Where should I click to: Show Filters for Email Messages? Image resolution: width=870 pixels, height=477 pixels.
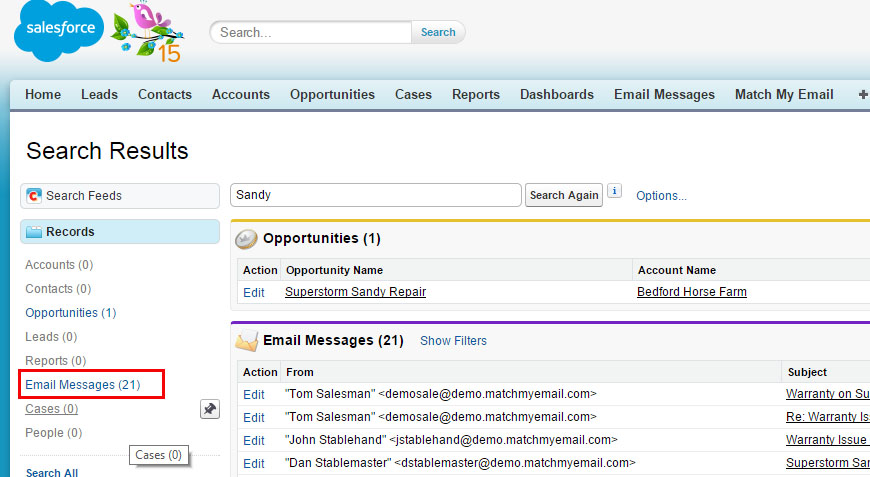click(x=453, y=341)
